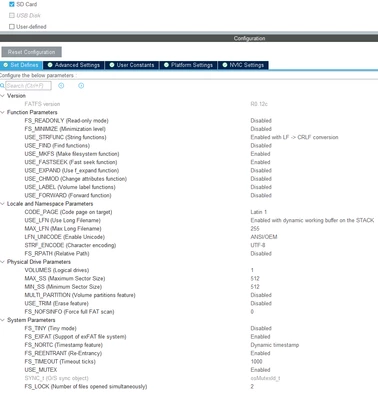Screen dimensions: 378x400
Task: Collapse the Physical Drive Parameters section
Action: tap(3, 262)
